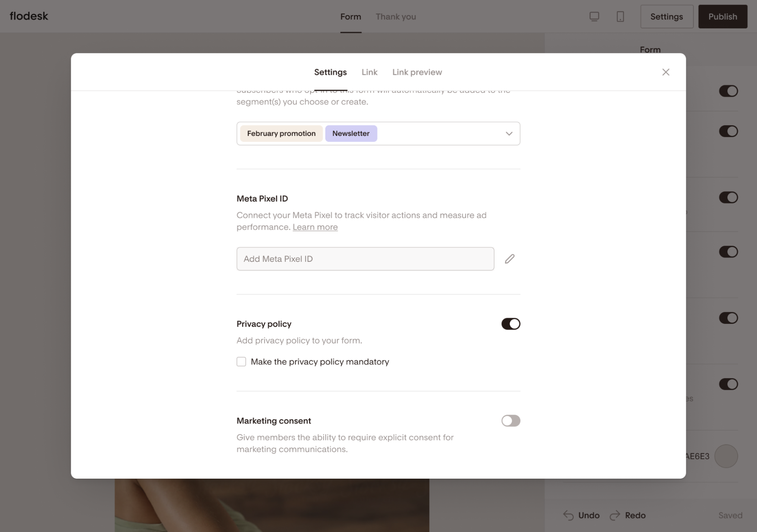The image size is (757, 532).
Task: Click the round color swatch in sidebar
Action: 726,456
